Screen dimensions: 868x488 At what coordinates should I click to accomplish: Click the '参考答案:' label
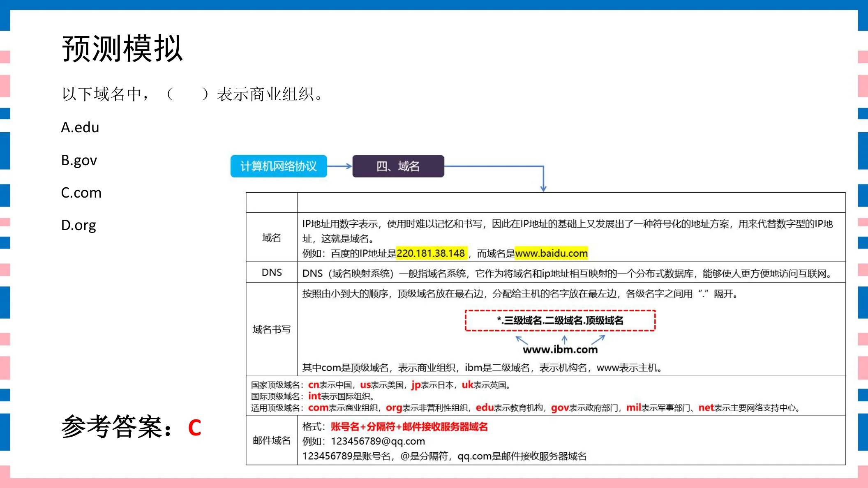click(116, 427)
